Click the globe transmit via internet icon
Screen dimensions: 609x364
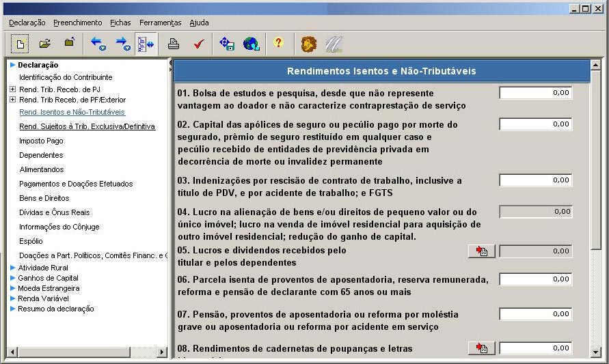pyautogui.click(x=251, y=44)
